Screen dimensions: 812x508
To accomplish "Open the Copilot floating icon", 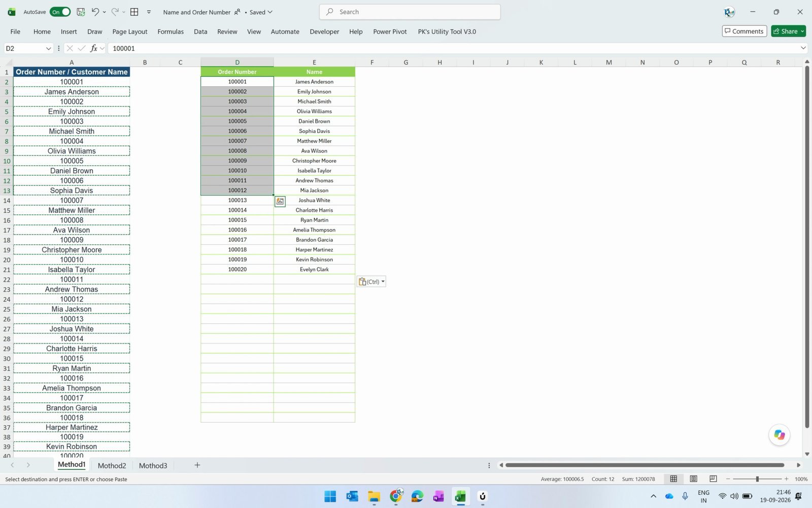I will pyautogui.click(x=779, y=435).
